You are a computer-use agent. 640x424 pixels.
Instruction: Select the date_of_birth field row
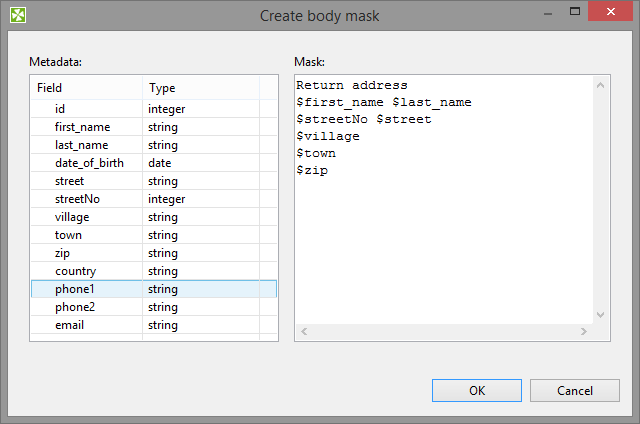pos(89,163)
